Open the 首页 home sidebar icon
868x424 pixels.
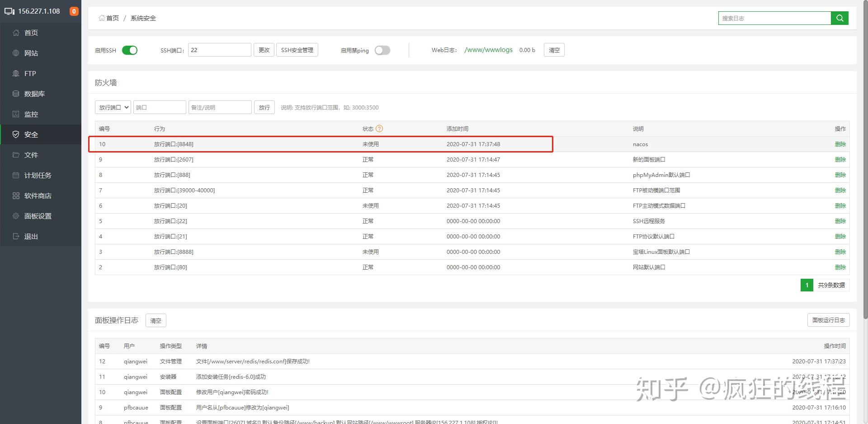point(16,33)
